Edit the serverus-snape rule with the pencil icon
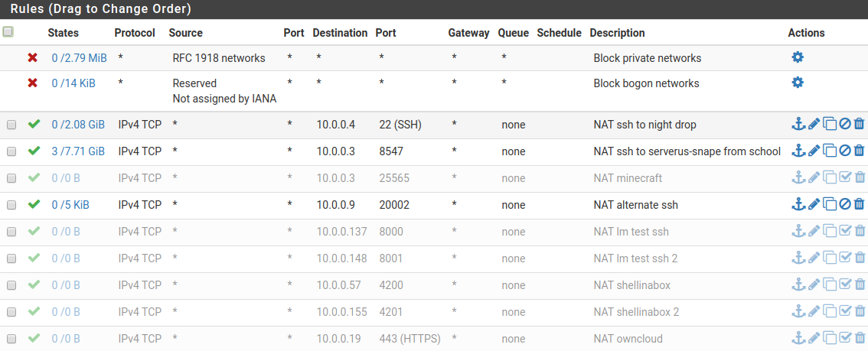This screenshot has height=351, width=868. pos(814,151)
